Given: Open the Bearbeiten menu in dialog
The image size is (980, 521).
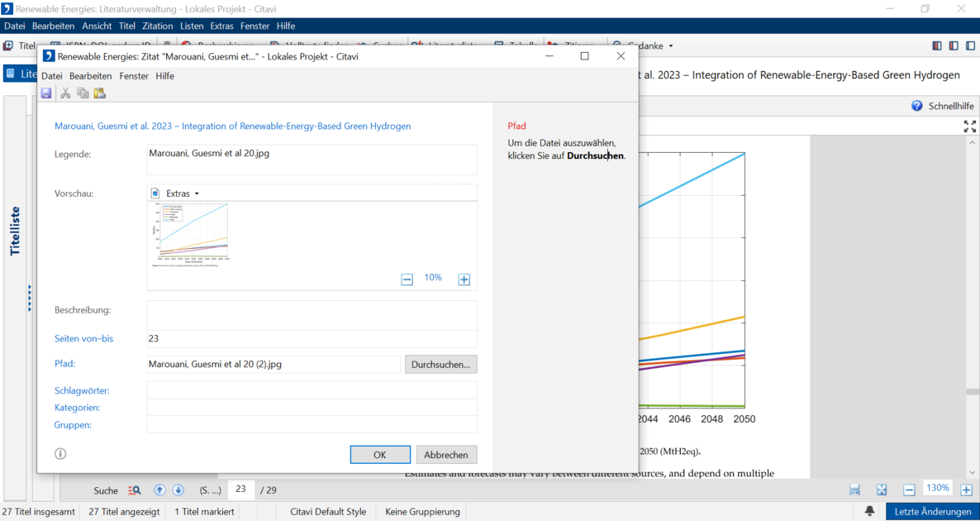Looking at the screenshot, I should pyautogui.click(x=90, y=76).
